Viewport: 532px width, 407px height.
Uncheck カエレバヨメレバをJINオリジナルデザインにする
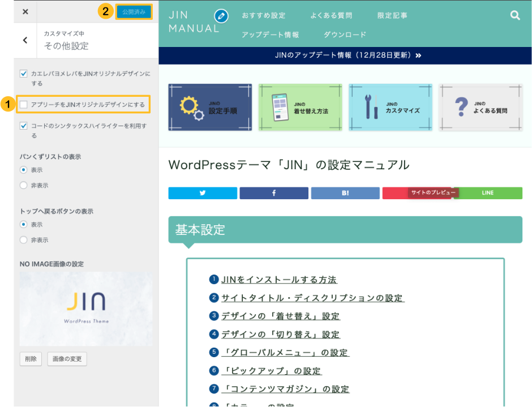(x=23, y=72)
